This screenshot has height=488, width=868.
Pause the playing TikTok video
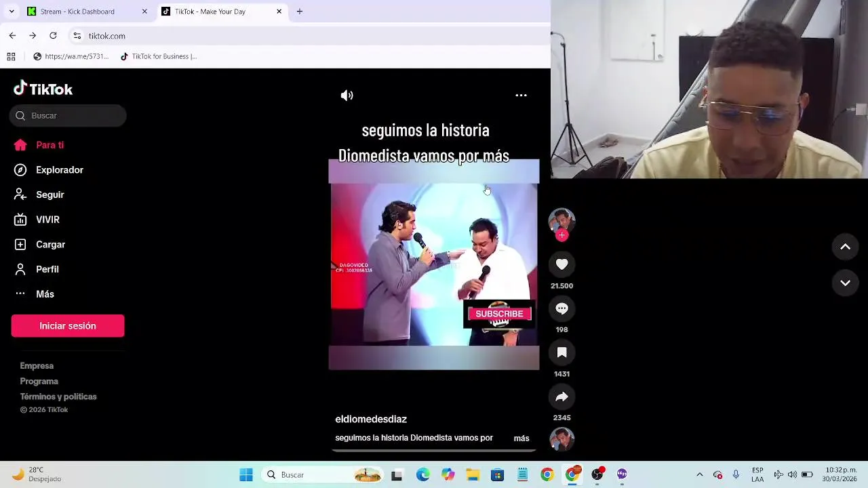tap(434, 264)
